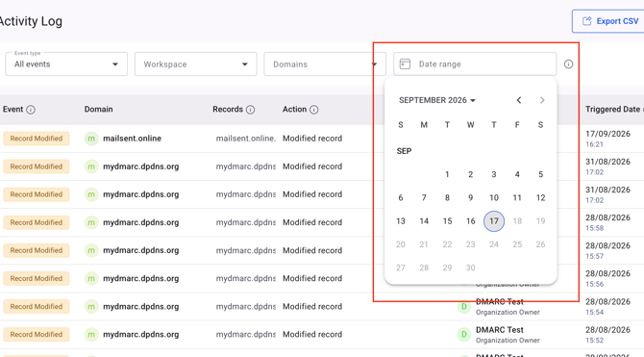Click the mailsent.online domain name
The height and width of the screenshot is (357, 644).
coord(133,139)
